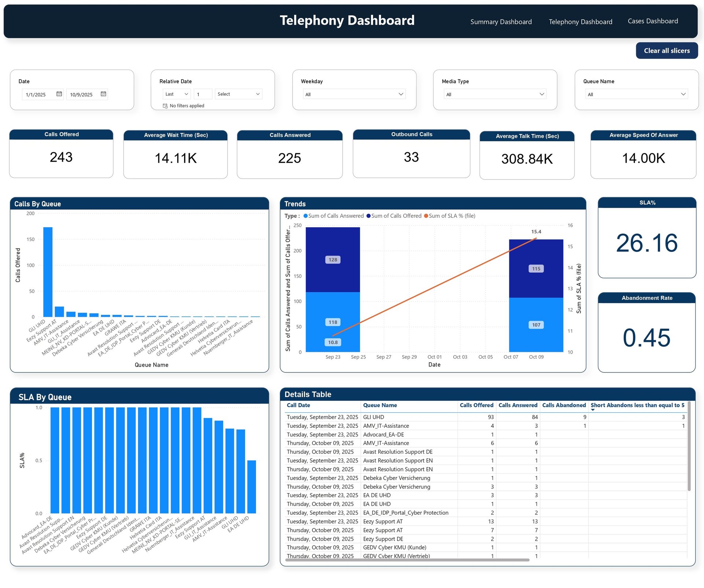Open the start date calendar picker icon

[59, 94]
